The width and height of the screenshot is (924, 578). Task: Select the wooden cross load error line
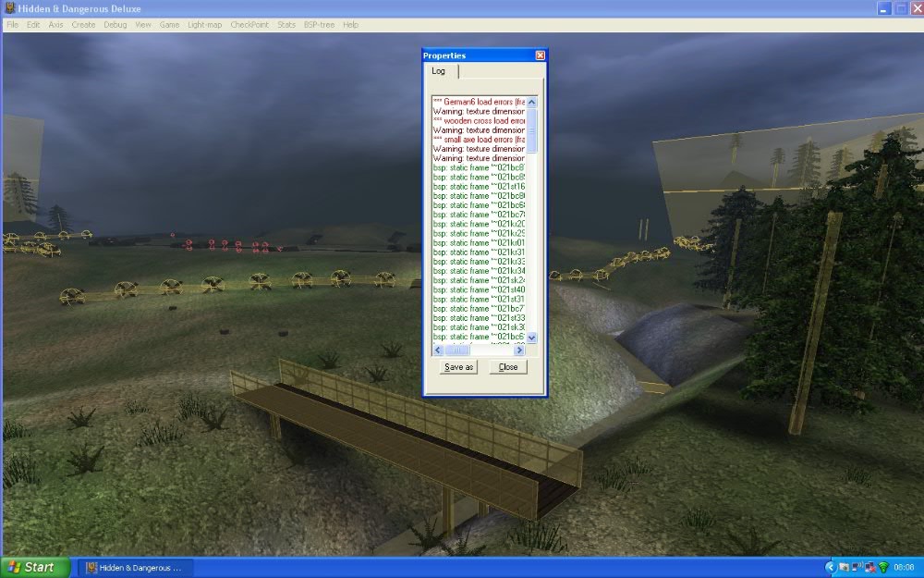point(479,121)
